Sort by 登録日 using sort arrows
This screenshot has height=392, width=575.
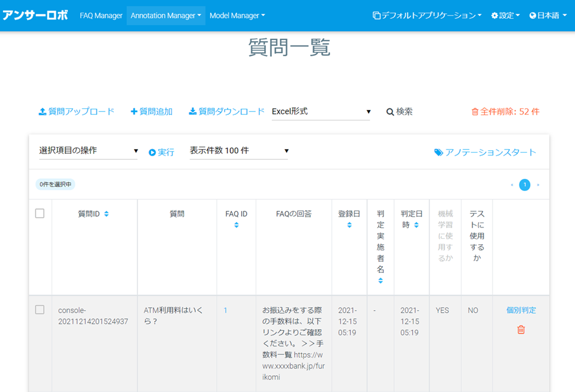click(x=349, y=225)
